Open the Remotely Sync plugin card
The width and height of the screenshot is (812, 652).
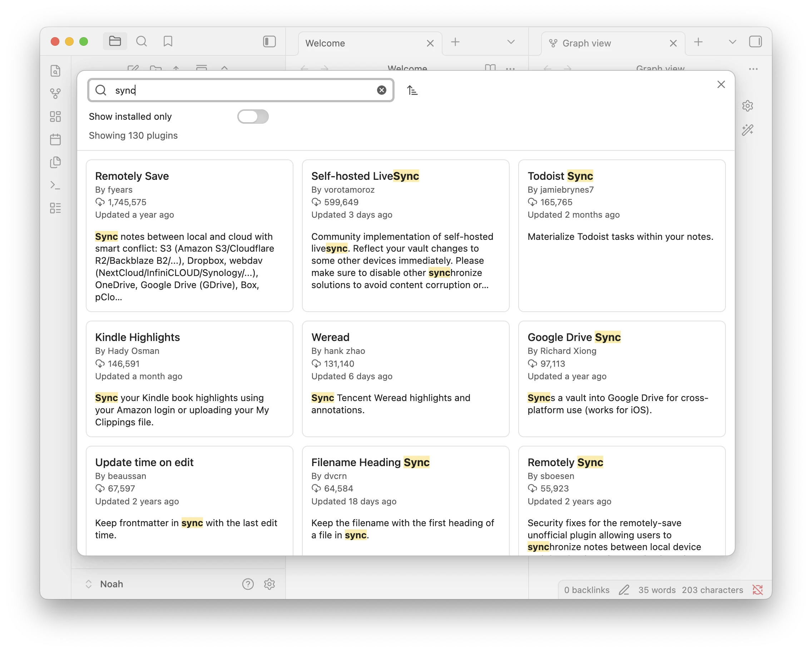pos(622,500)
